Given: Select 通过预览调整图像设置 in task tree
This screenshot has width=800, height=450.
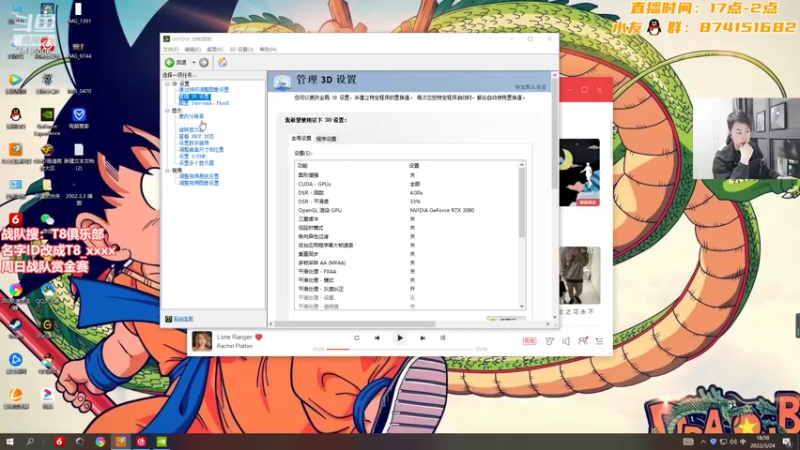Looking at the screenshot, I should click(x=204, y=90).
